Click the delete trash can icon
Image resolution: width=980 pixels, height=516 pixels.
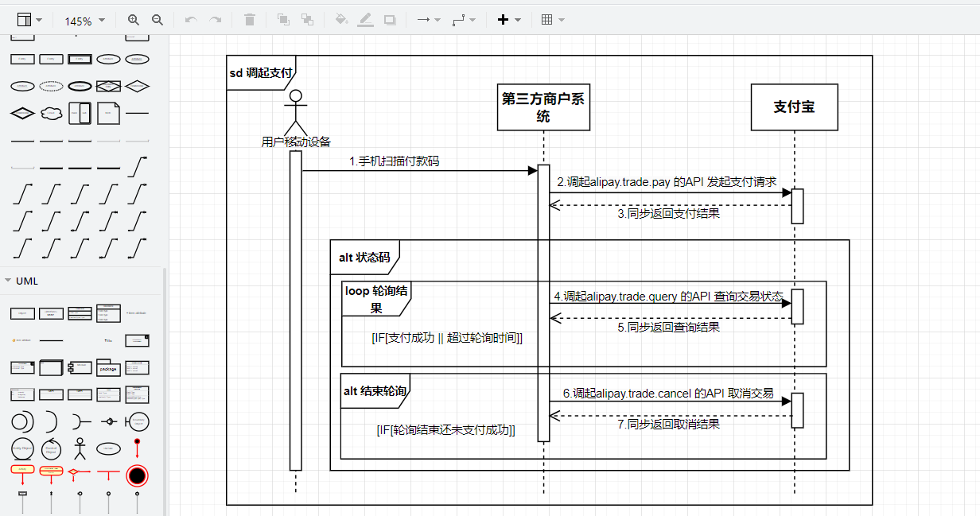pyautogui.click(x=250, y=20)
